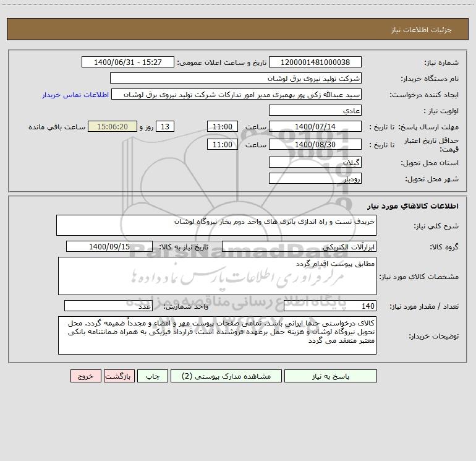
Task: Click the تاریخ نیاز به کالا label
Action: point(184,247)
